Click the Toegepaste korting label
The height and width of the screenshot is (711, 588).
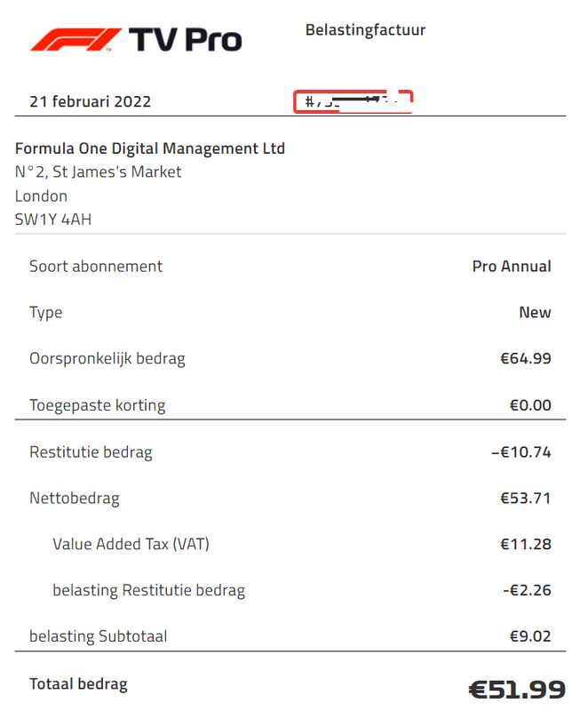[x=98, y=405]
